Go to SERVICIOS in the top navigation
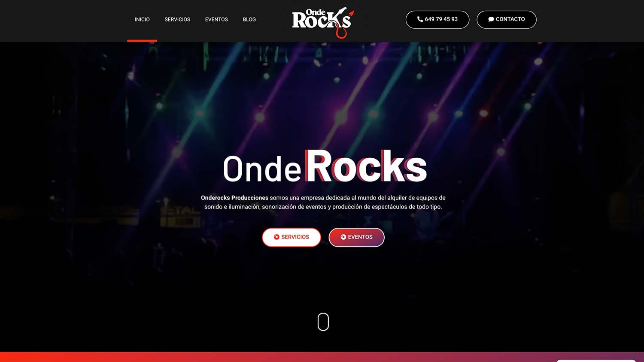 click(177, 20)
